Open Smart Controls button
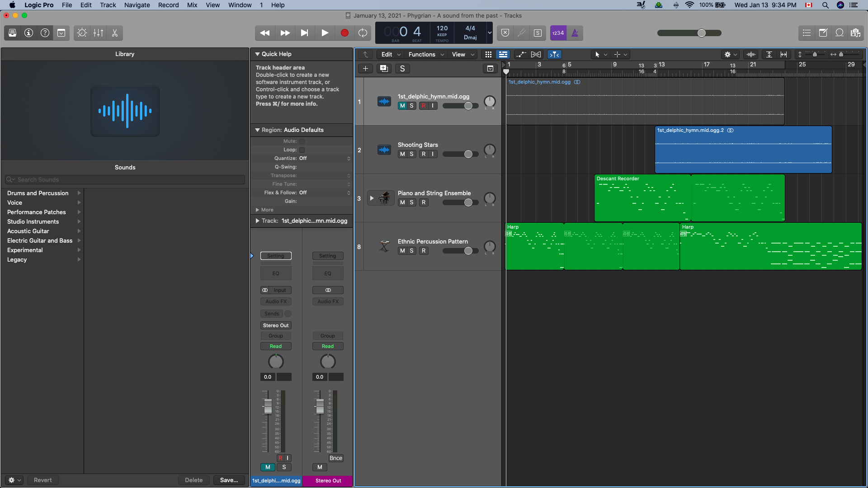Screen dimensions: 868x488 (x=82, y=33)
